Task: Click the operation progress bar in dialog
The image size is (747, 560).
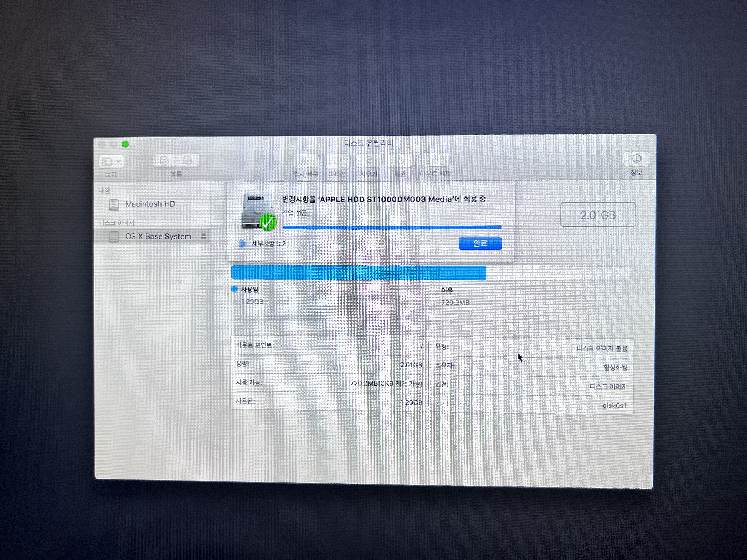Action: pyautogui.click(x=392, y=228)
